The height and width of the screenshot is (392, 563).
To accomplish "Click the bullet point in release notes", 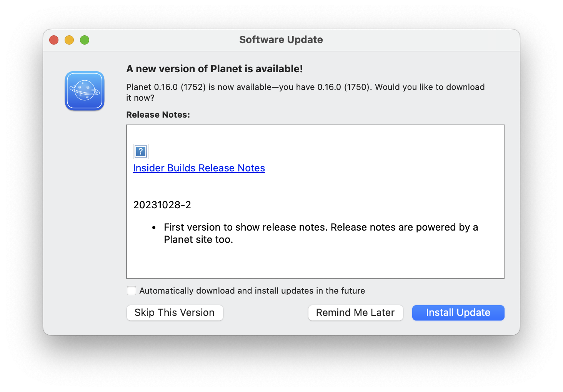I will coord(154,228).
